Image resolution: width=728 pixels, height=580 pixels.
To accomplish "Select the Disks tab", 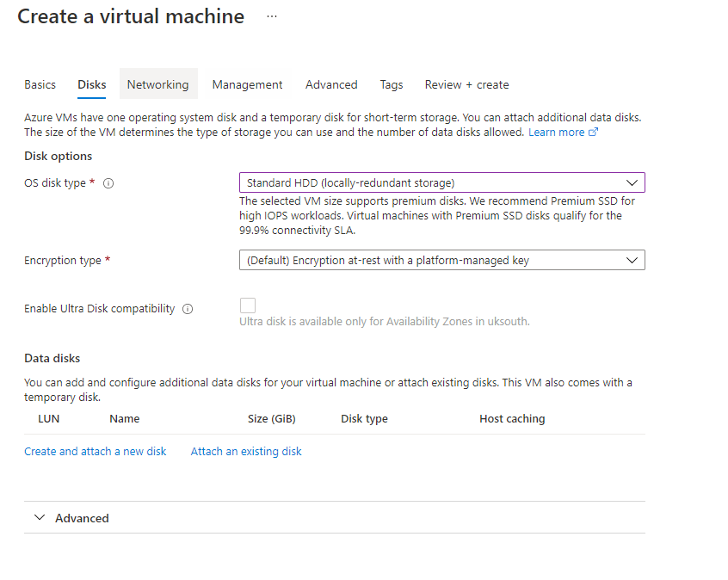I will coord(92,84).
